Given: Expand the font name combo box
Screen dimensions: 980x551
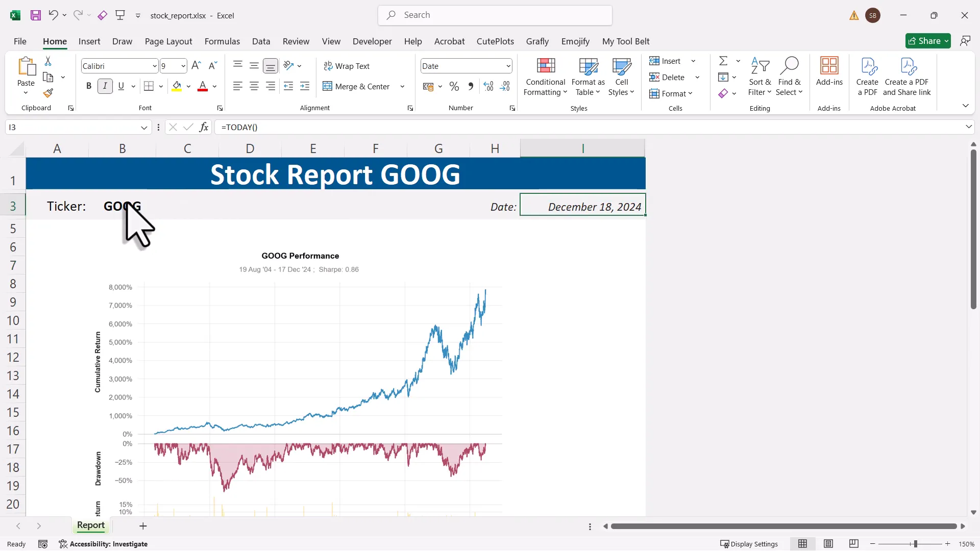Looking at the screenshot, I should [x=154, y=65].
